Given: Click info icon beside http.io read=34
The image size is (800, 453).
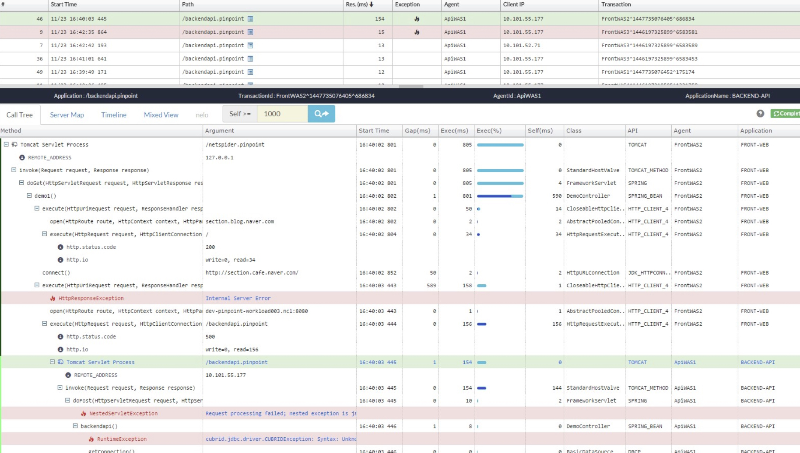Looking at the screenshot, I should (60, 260).
